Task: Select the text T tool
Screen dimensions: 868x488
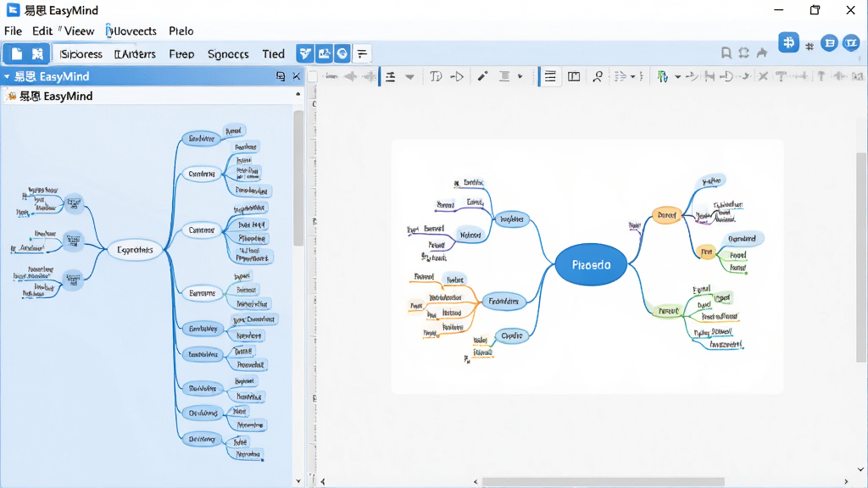Action: (x=436, y=76)
